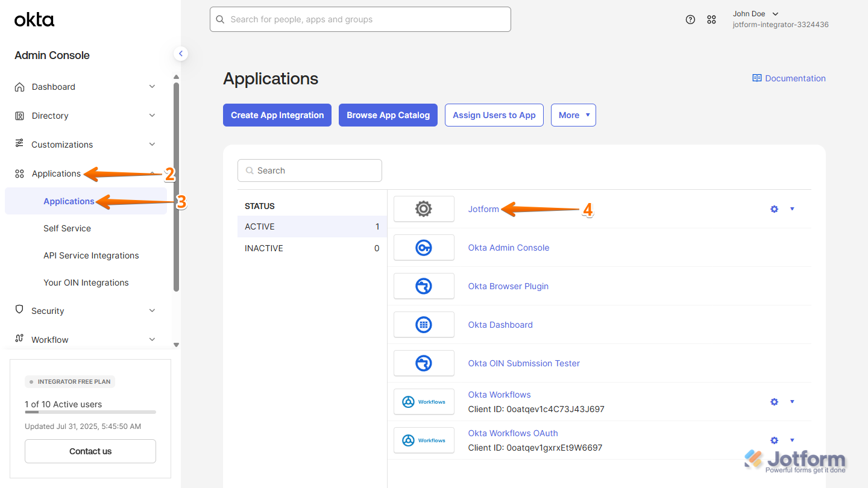
Task: Open Jotform row actions dropdown arrow
Action: point(792,209)
